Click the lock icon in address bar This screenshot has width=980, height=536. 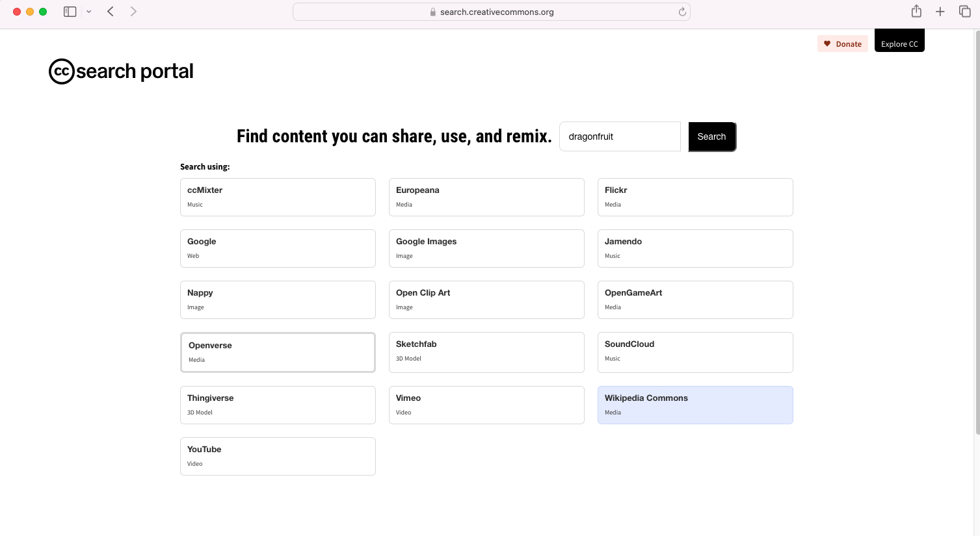coord(433,12)
